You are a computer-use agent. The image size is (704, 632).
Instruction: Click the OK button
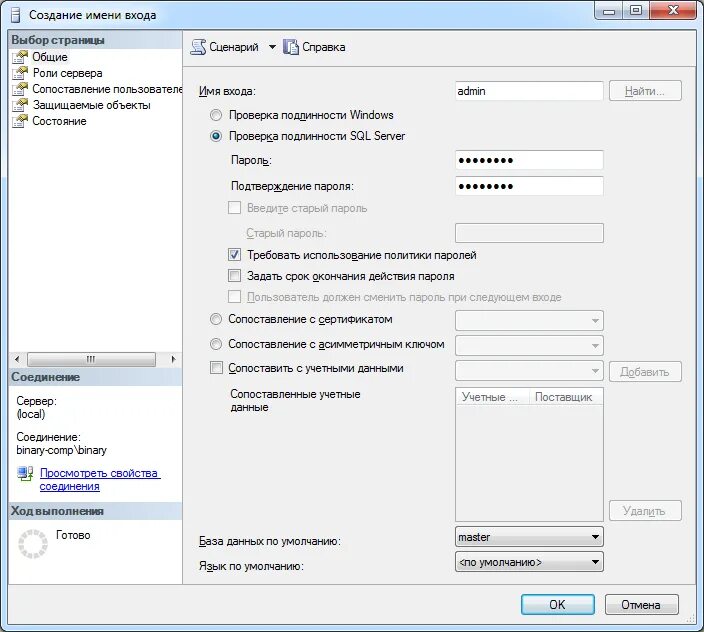point(558,605)
